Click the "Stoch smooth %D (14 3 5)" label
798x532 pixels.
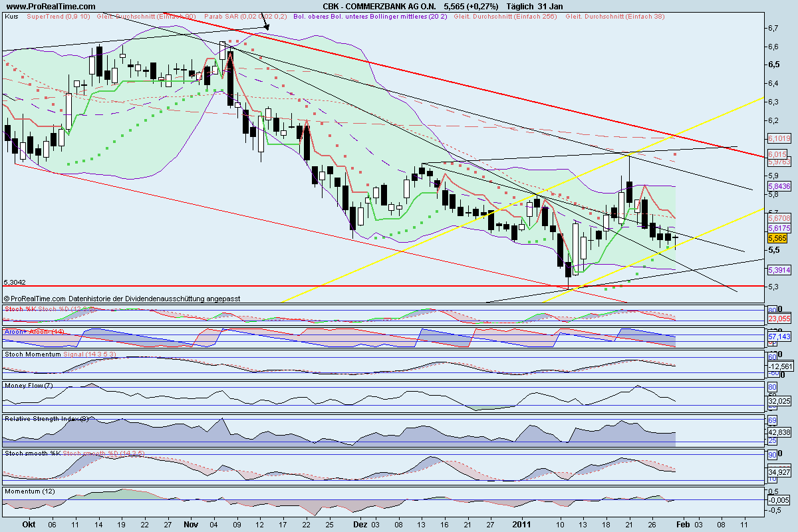(x=104, y=454)
